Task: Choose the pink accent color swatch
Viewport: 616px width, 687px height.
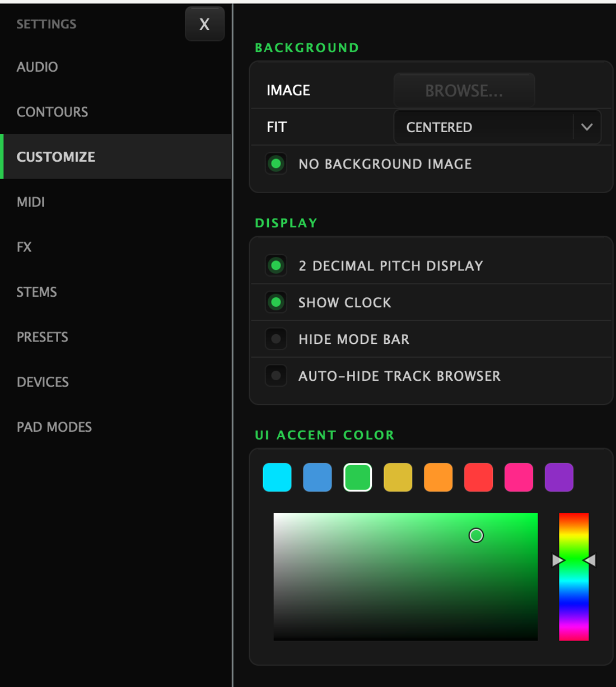Action: [x=519, y=477]
